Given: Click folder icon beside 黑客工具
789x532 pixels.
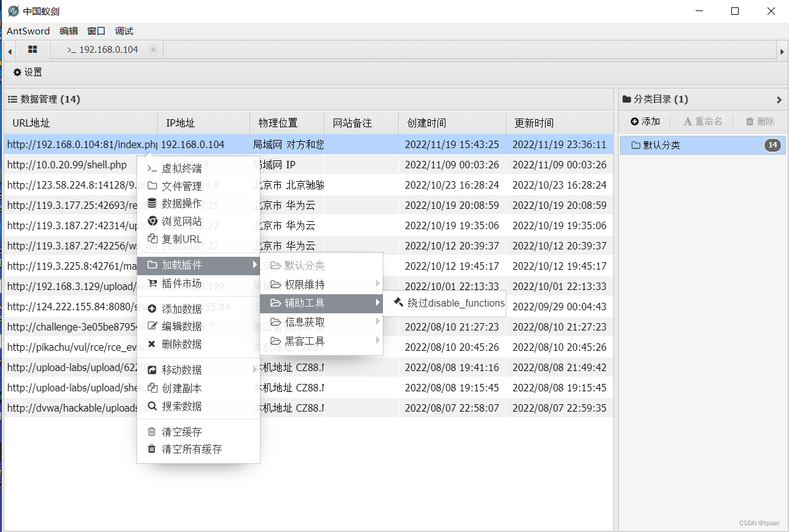Looking at the screenshot, I should (275, 341).
